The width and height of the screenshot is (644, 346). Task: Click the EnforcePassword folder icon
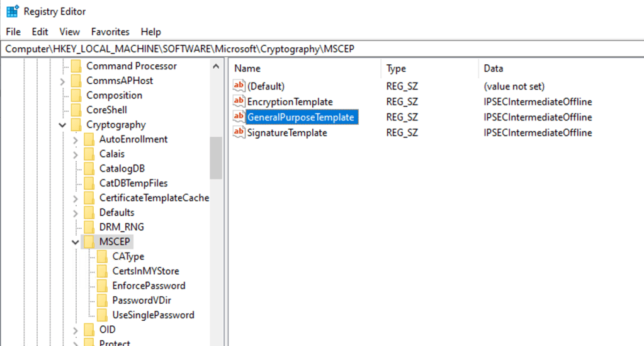pyautogui.click(x=103, y=285)
